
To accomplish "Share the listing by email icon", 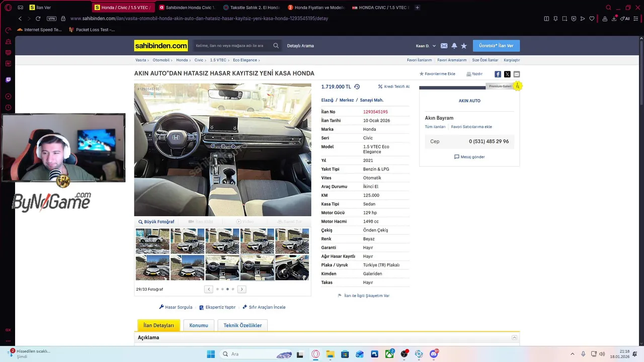I will [517, 74].
